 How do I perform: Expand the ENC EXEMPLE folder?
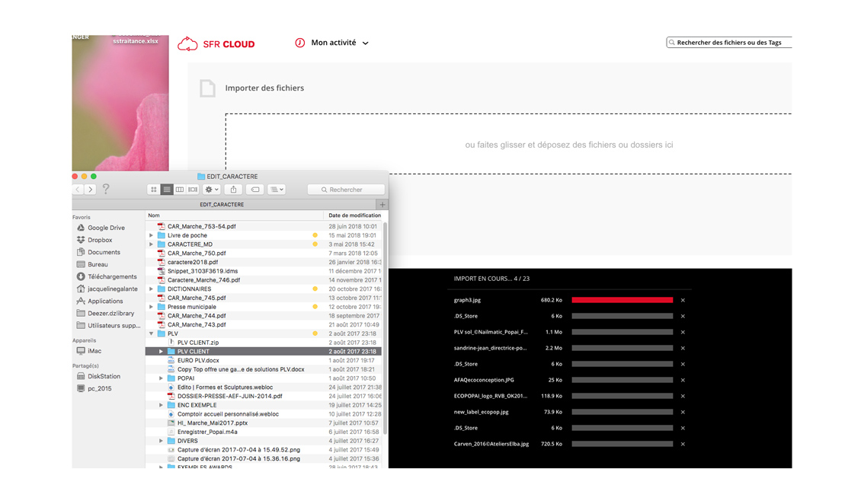pyautogui.click(x=161, y=405)
